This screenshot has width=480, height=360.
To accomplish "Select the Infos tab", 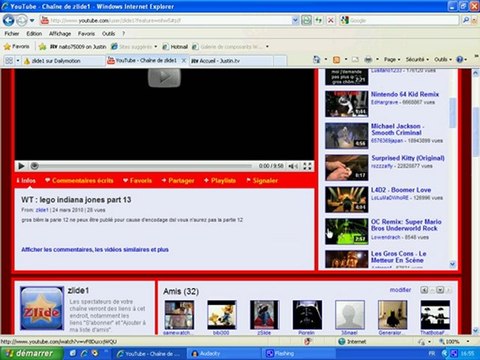I will click(x=26, y=181).
